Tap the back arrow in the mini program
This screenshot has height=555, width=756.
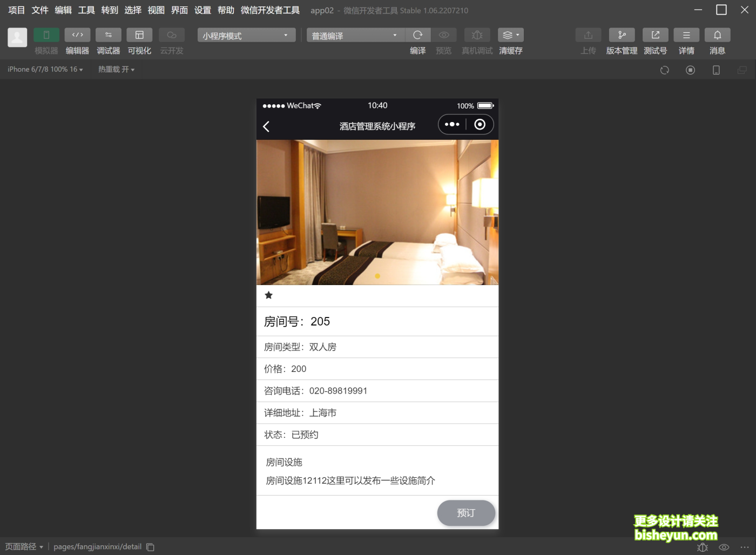click(266, 126)
